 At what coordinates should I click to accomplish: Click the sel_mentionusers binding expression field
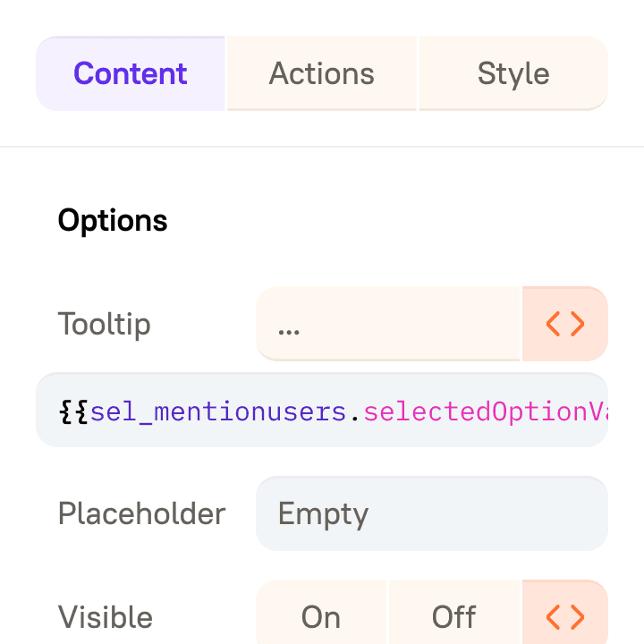coord(322,410)
